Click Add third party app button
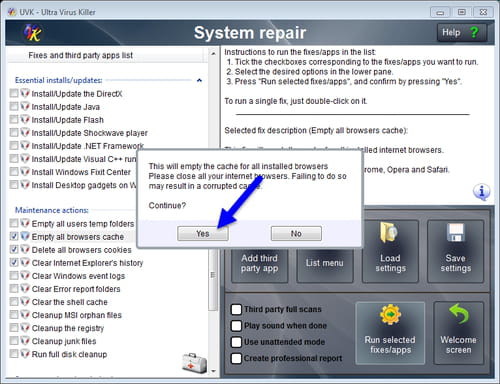Screen dimensions: 500x384 pos(259,263)
